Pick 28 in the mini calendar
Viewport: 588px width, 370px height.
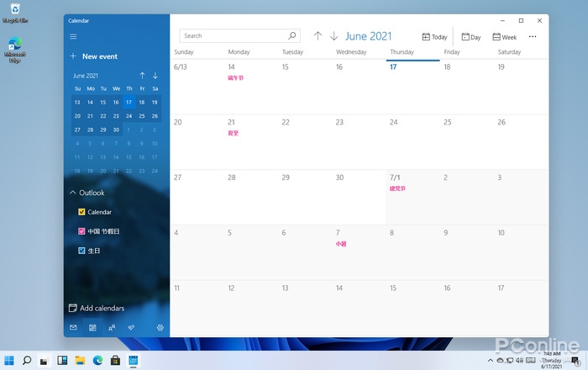point(90,129)
